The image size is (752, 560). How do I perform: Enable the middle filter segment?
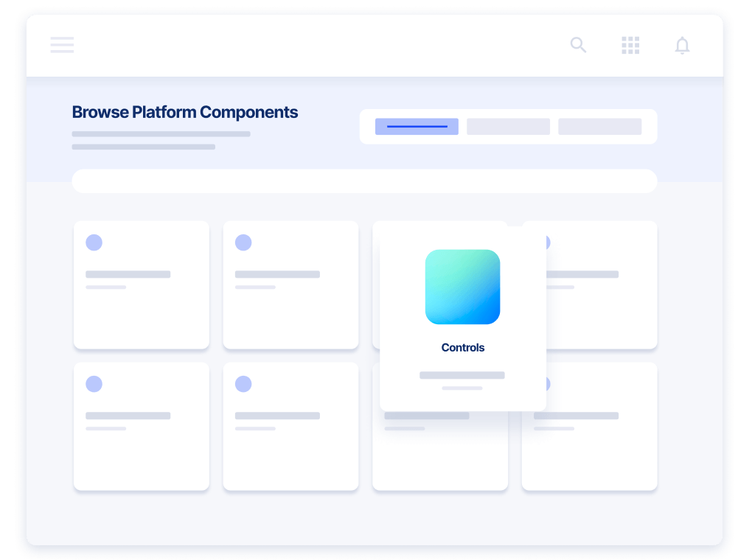(x=507, y=126)
